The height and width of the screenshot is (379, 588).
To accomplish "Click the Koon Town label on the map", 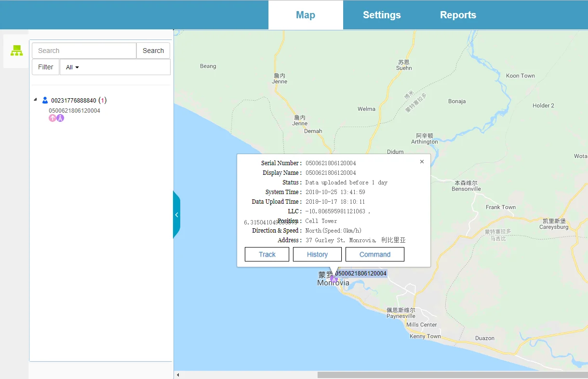I will click(x=521, y=76).
